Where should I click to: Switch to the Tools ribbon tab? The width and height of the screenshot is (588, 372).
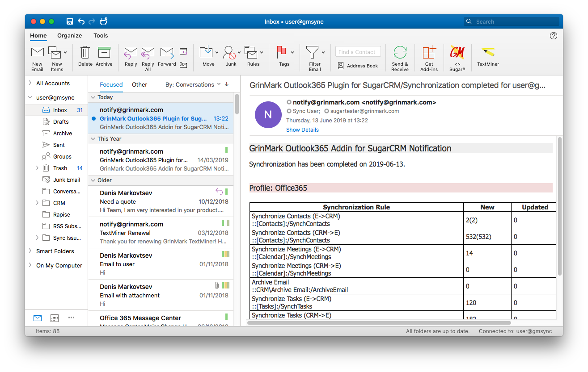click(101, 36)
